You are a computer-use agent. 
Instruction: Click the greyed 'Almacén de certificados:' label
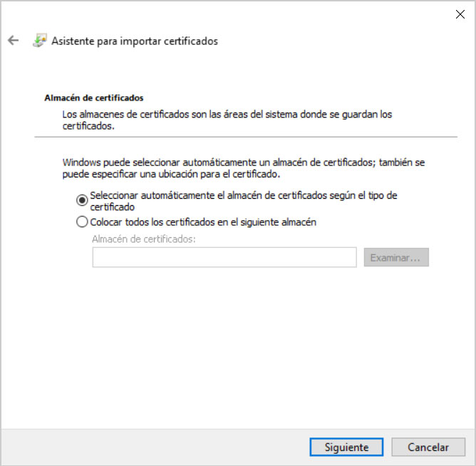(144, 239)
